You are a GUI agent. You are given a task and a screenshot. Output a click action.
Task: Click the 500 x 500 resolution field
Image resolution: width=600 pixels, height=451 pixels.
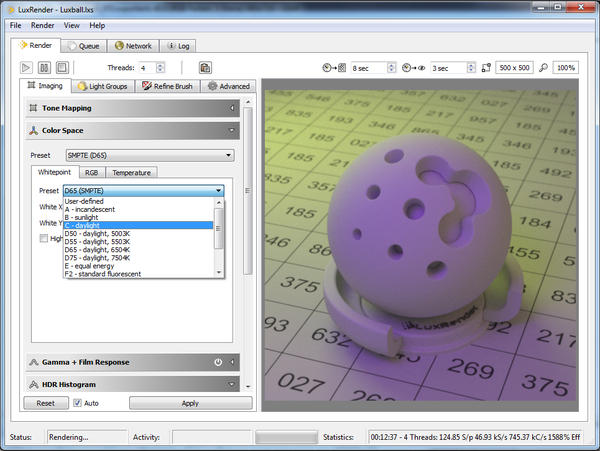(x=514, y=68)
